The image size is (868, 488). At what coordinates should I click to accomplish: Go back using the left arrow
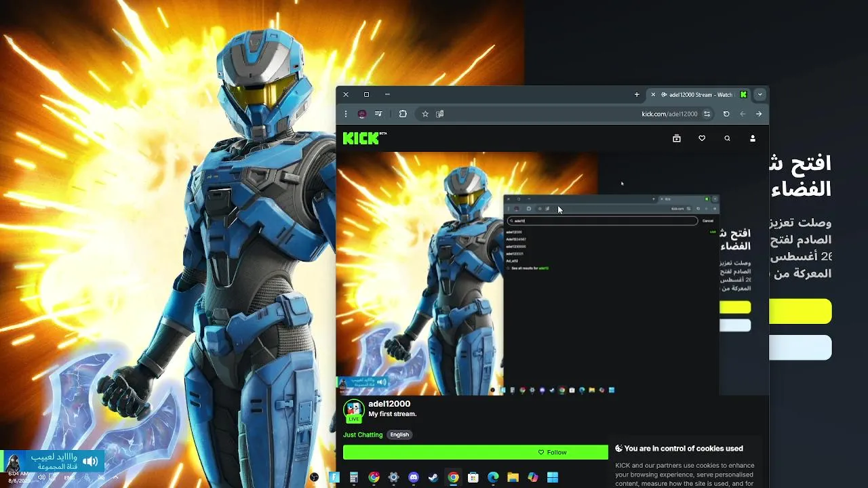pos(743,114)
